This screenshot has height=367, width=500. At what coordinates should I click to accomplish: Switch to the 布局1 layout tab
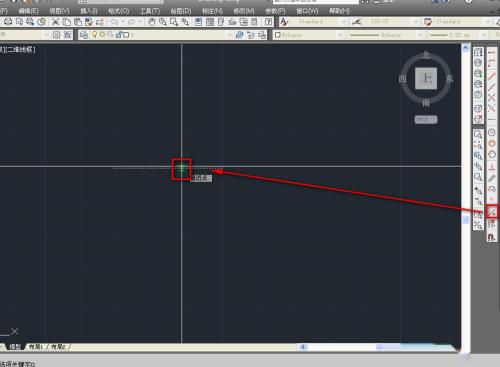(36, 347)
